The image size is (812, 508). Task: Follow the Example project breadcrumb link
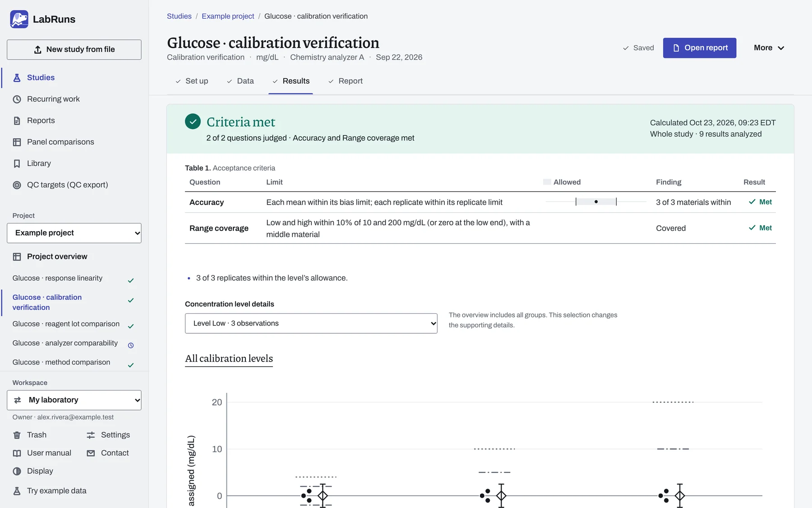[x=228, y=16]
